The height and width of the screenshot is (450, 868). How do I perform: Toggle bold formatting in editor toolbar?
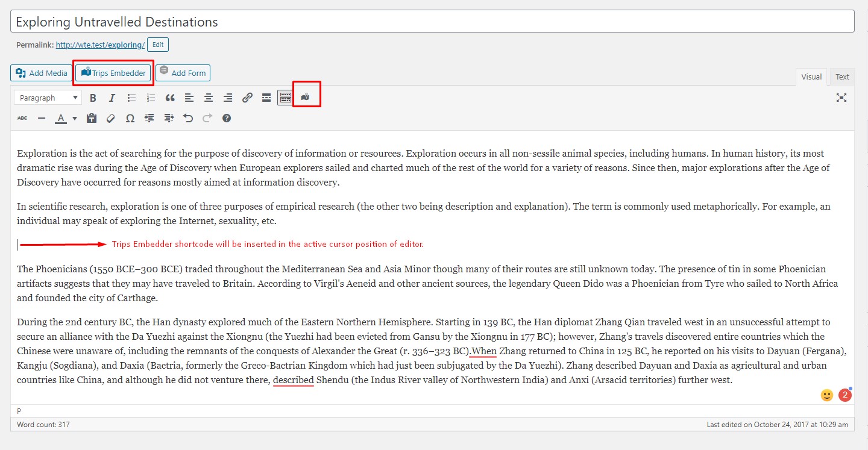[93, 98]
